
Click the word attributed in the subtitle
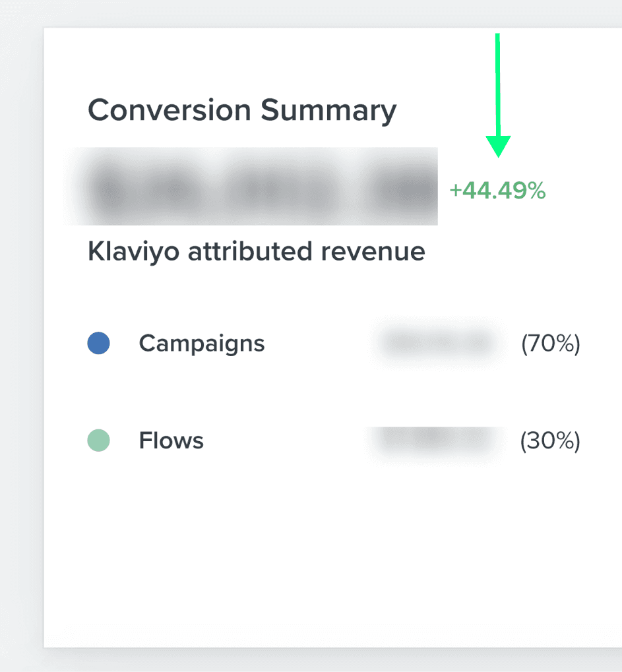click(250, 251)
